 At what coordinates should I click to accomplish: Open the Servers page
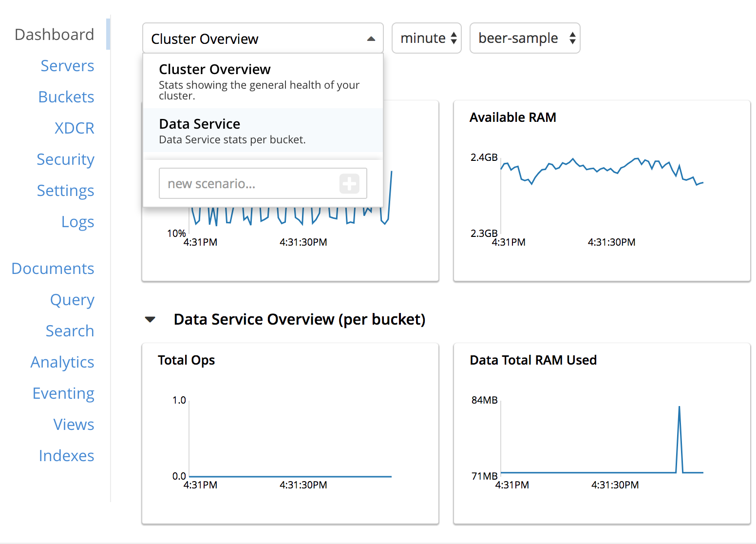click(x=67, y=66)
